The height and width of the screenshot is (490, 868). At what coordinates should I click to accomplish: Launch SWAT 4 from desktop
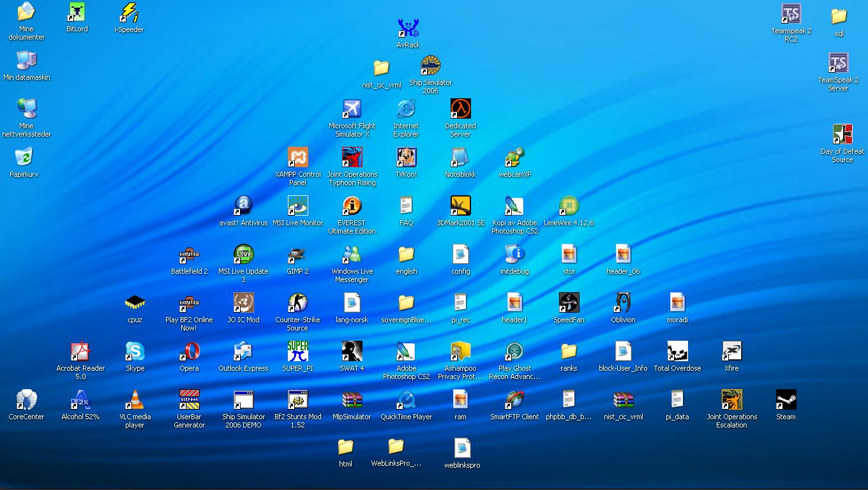352,352
